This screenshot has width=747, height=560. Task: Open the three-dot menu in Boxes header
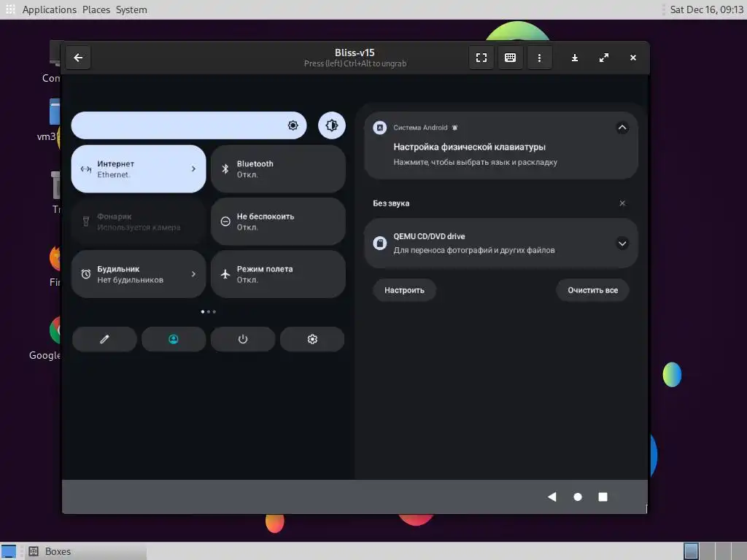[539, 58]
